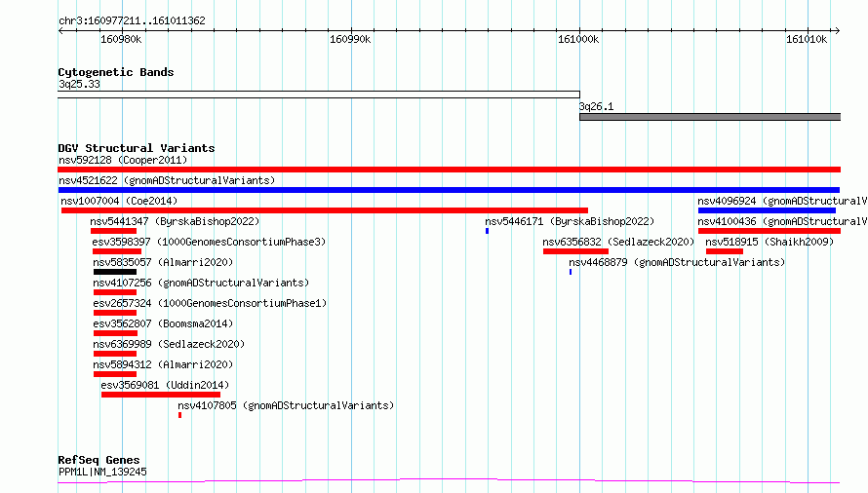This screenshot has width=868, height=493.
Task: Open variant nsv4521622 gnomAD label
Action: [167, 180]
